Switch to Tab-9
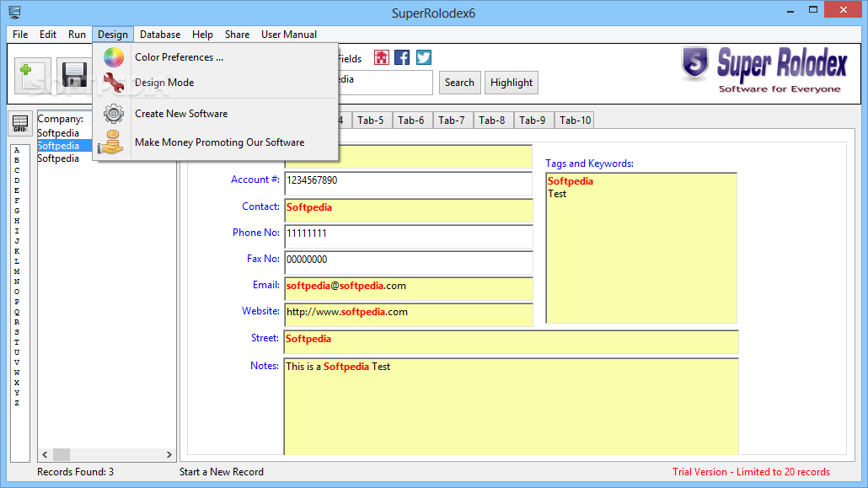The height and width of the screenshot is (488, 868). coord(533,121)
